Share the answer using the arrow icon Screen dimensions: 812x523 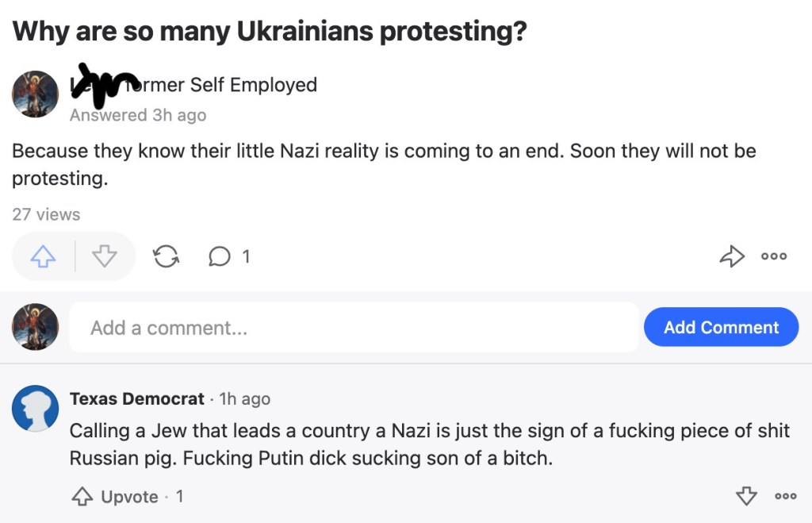click(731, 256)
